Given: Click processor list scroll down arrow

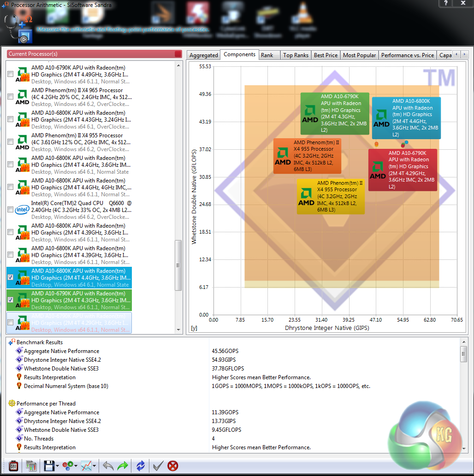Looking at the screenshot, I should click(178, 329).
